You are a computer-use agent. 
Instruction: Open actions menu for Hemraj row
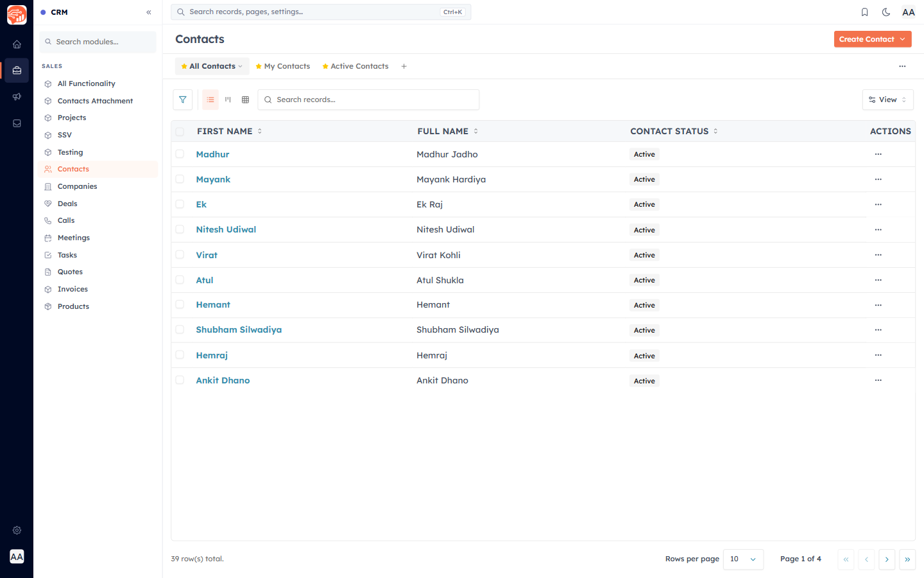tap(878, 355)
